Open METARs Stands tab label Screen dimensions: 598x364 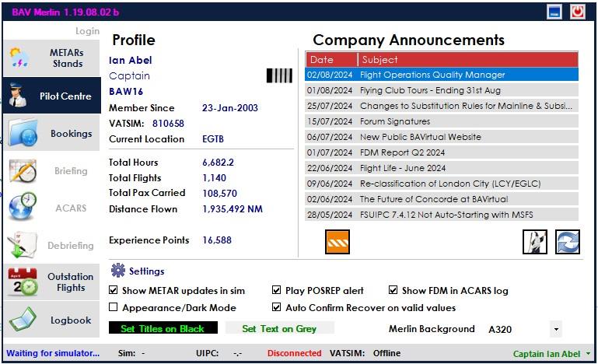click(68, 58)
